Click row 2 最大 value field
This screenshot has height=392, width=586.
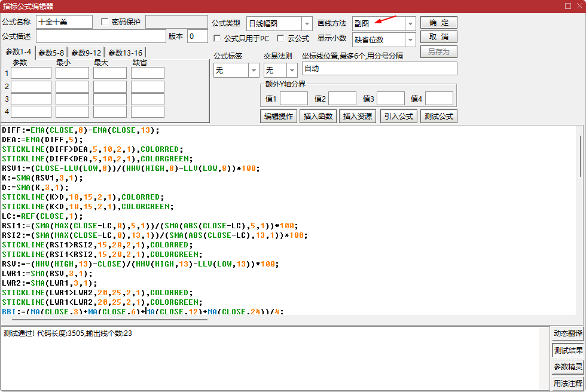tap(110, 87)
